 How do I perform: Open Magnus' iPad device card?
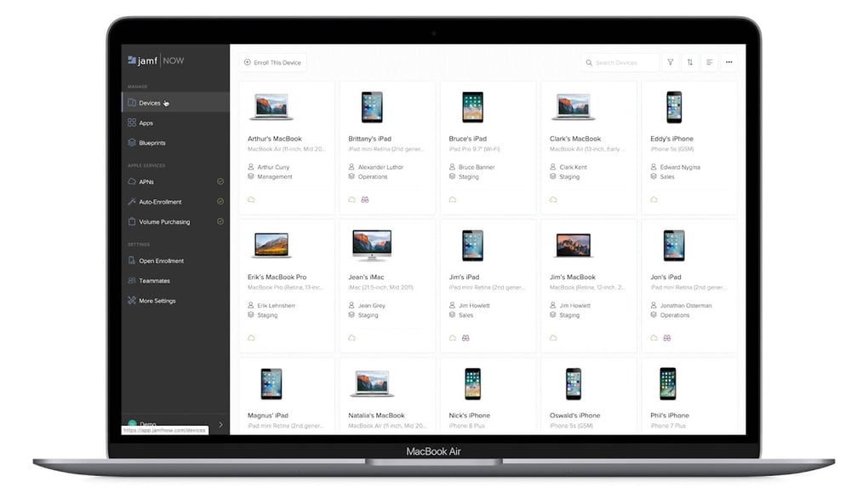pyautogui.click(x=287, y=397)
